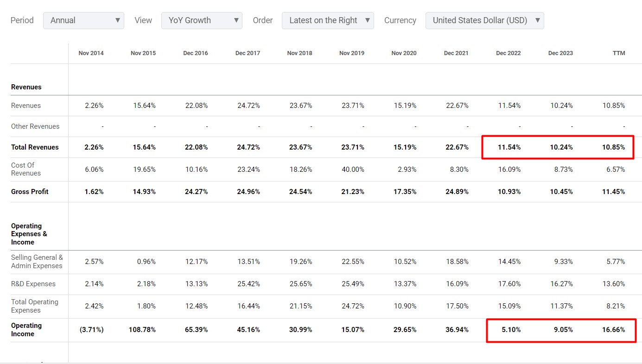Viewport: 642px width, 364px height.
Task: Click the Total Revenues row label
Action: (x=35, y=147)
